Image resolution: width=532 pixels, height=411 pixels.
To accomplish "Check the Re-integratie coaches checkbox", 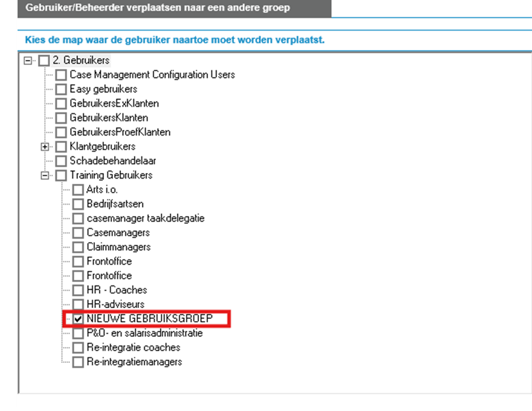I will click(x=78, y=348).
